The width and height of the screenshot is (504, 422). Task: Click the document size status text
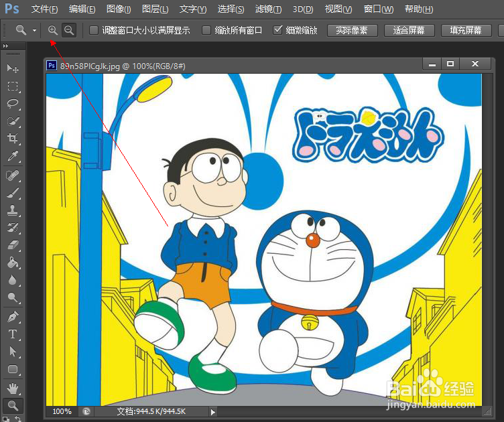[x=151, y=411]
